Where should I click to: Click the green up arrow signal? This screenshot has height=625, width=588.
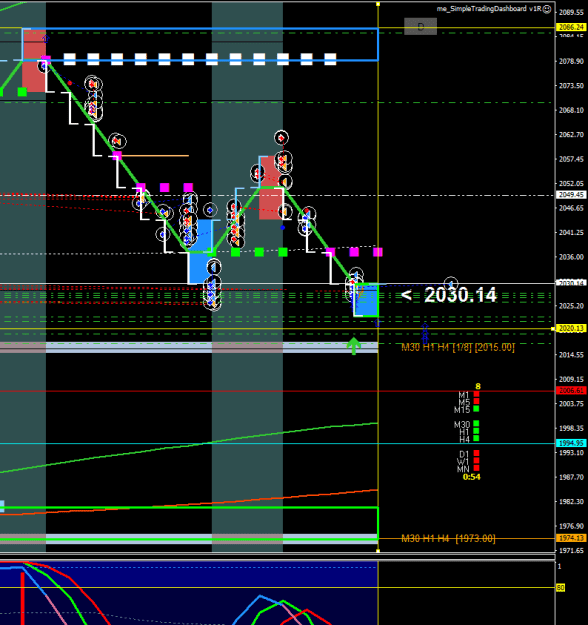pyautogui.click(x=353, y=346)
